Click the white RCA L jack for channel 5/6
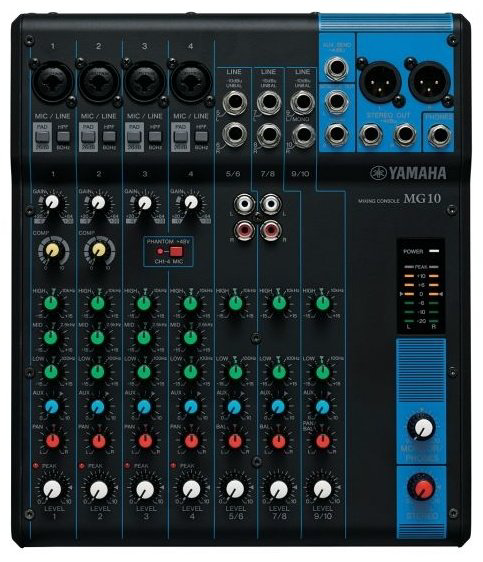The width and height of the screenshot is (483, 562). [244, 205]
